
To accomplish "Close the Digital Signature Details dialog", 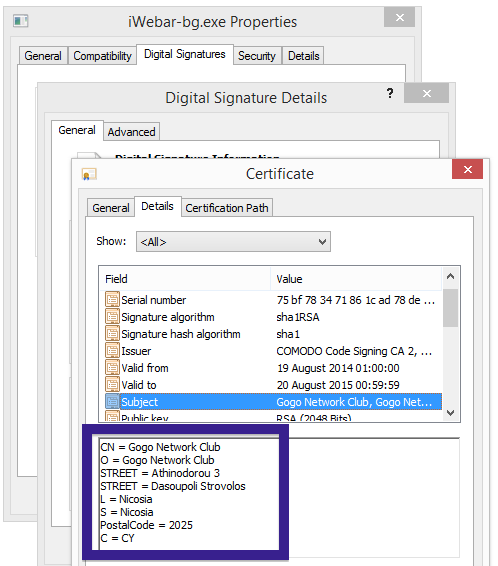I will click(x=427, y=93).
